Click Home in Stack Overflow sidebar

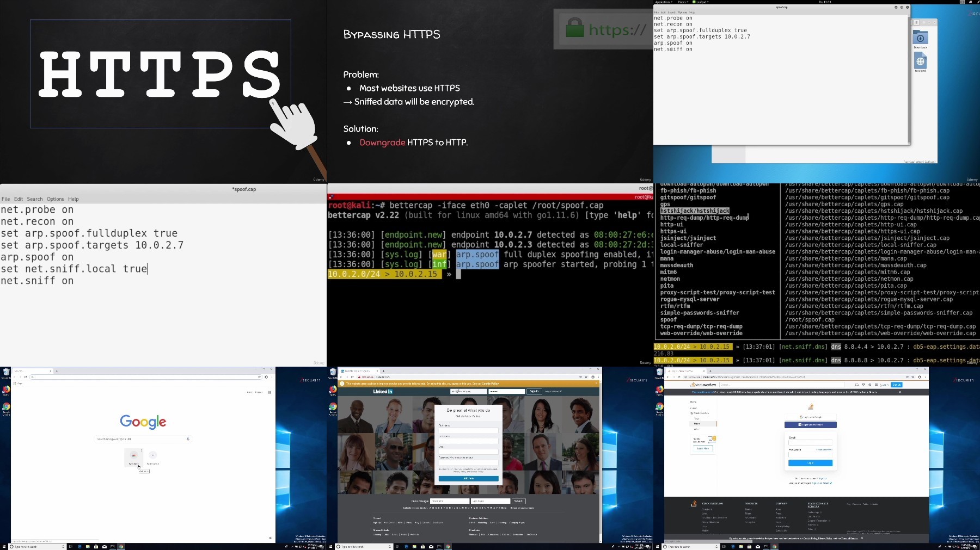[693, 402]
